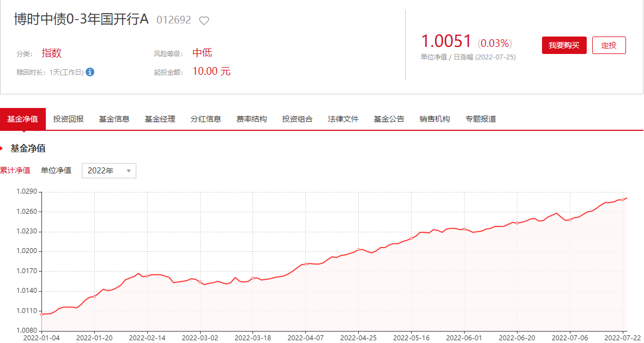The width and height of the screenshot is (644, 343).
Task: Click the 2022-04-25 data point on chart
Action: point(359,250)
